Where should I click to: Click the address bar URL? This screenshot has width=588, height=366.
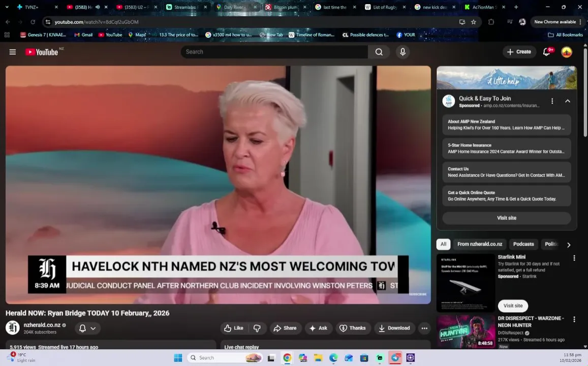coord(97,22)
